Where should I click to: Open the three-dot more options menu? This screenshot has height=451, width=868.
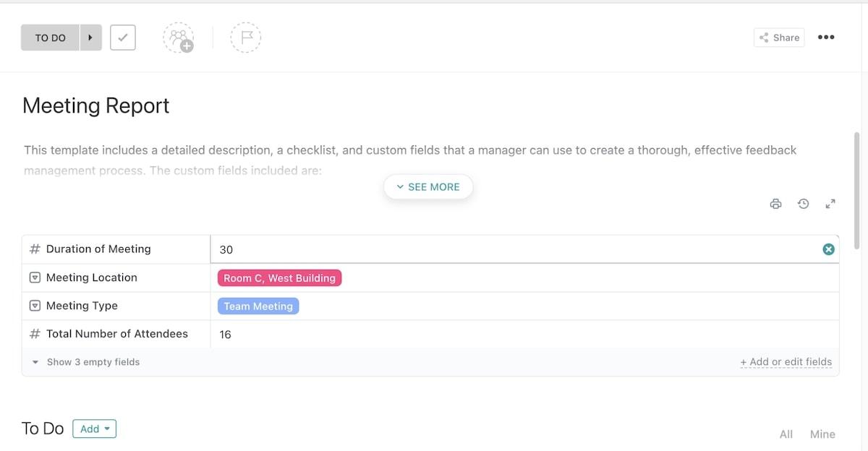tap(826, 38)
